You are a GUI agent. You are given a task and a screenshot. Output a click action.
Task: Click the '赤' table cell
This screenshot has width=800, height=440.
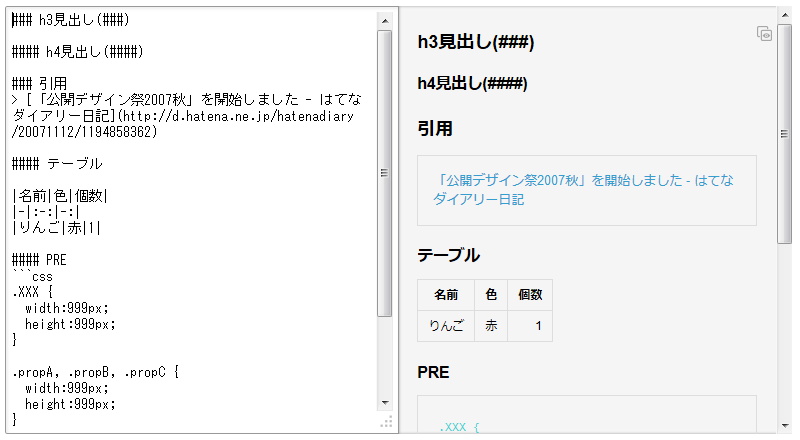click(491, 326)
